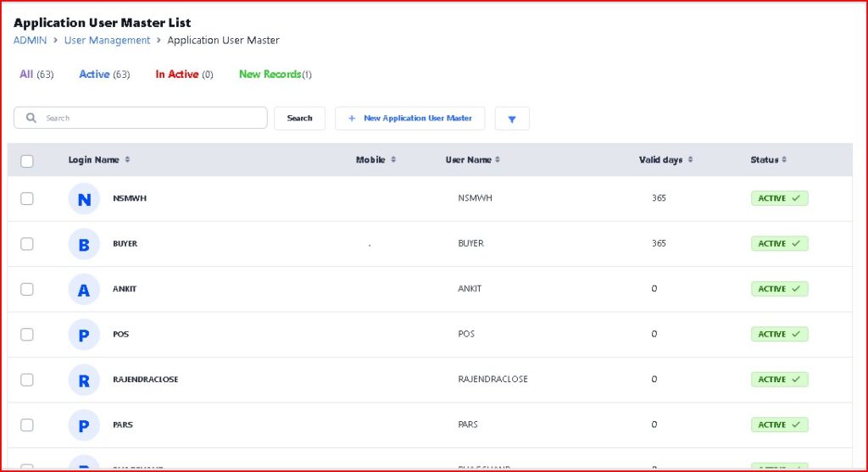
Task: Click the PARS user avatar icon
Action: click(x=84, y=425)
